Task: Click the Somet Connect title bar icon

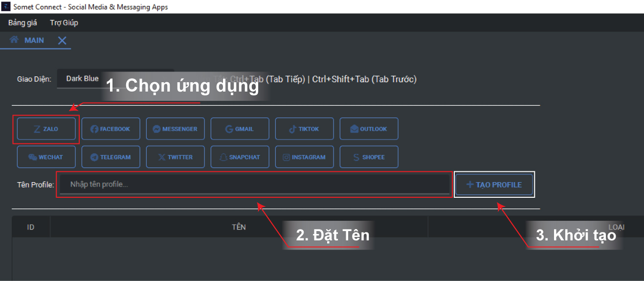Action: pos(6,6)
